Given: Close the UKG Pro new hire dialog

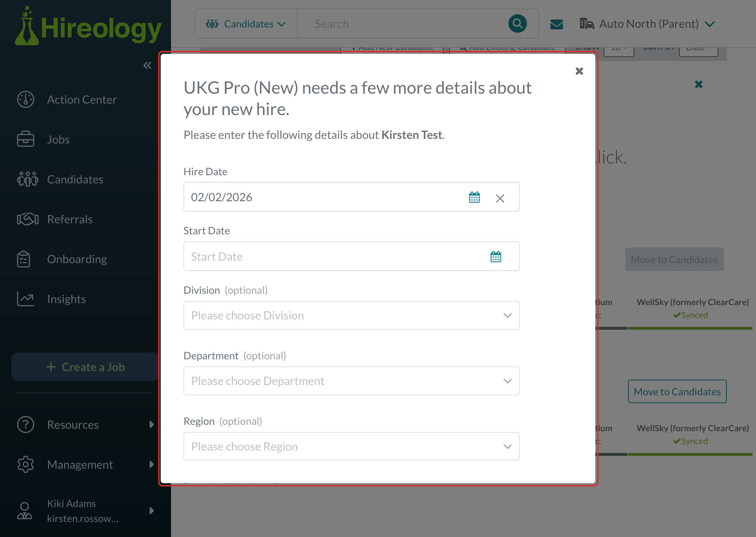Looking at the screenshot, I should [x=579, y=71].
